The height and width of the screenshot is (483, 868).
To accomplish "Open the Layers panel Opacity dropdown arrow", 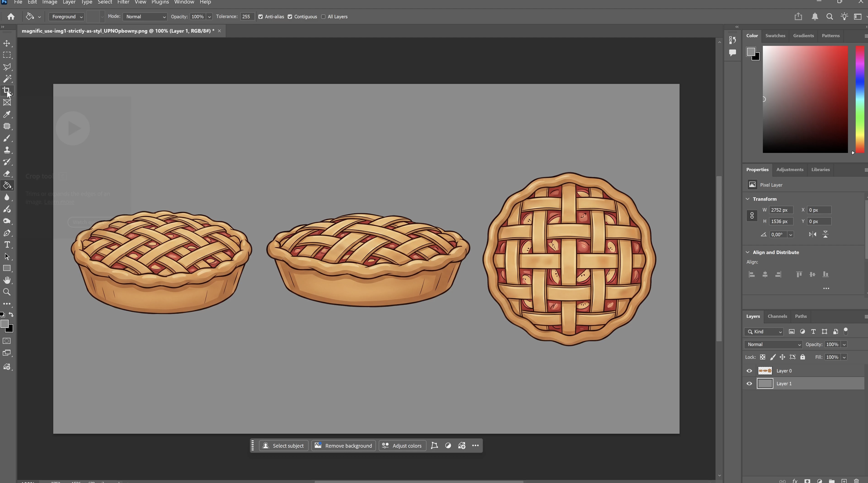I will coord(844,345).
